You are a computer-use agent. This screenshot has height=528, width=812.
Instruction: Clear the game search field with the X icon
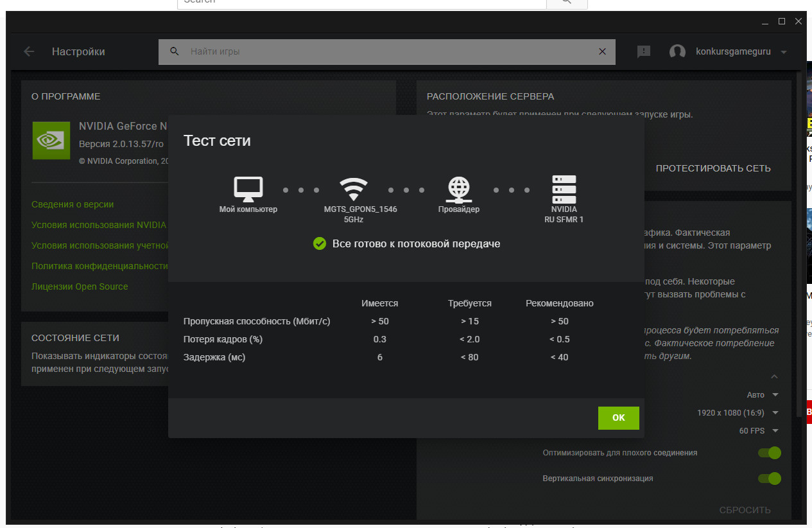[x=602, y=51]
